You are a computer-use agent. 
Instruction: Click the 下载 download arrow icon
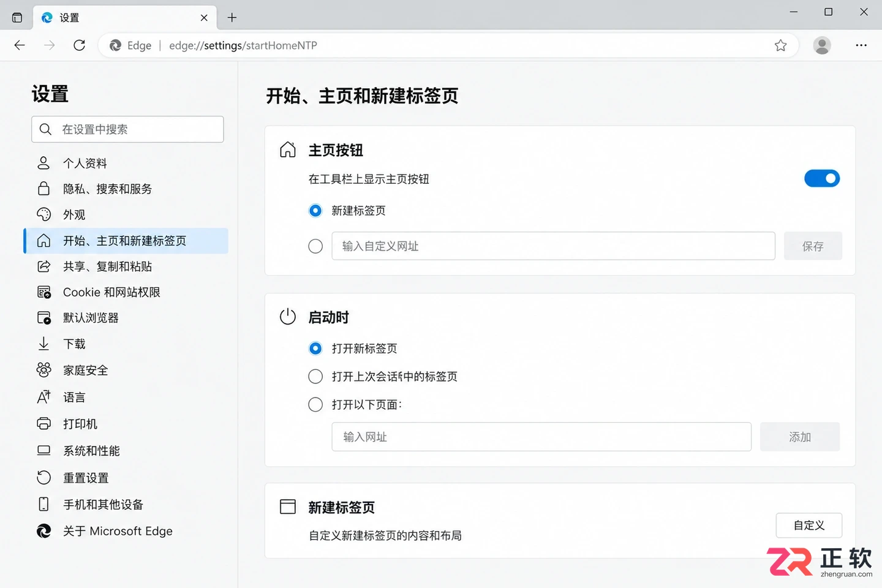(44, 344)
